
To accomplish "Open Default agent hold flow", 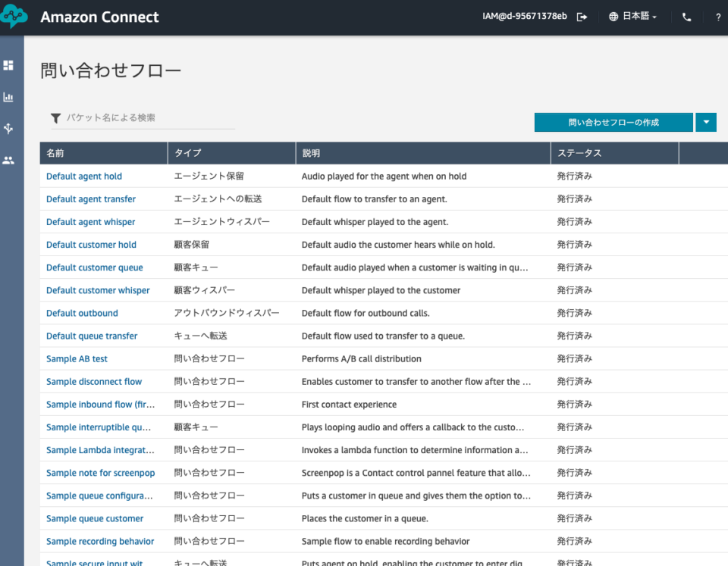I will tap(84, 177).
